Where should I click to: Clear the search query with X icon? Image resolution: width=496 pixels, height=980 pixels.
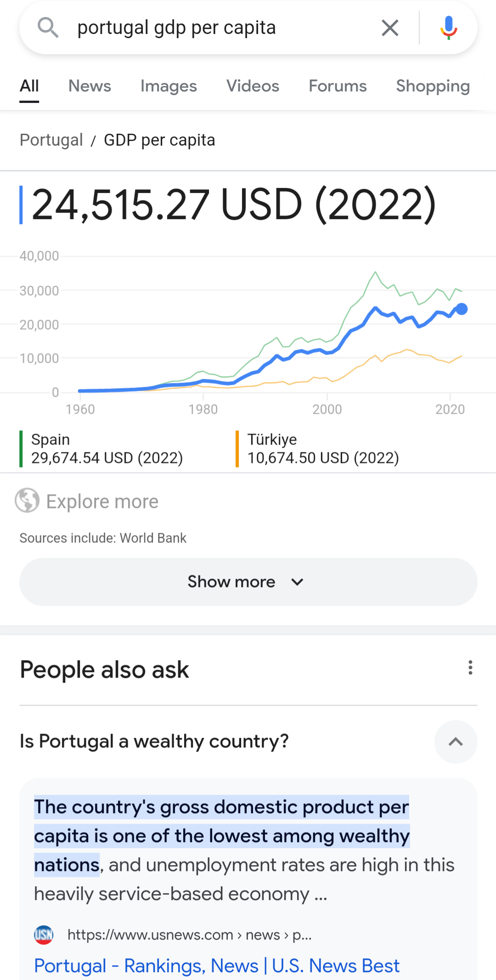(x=390, y=28)
